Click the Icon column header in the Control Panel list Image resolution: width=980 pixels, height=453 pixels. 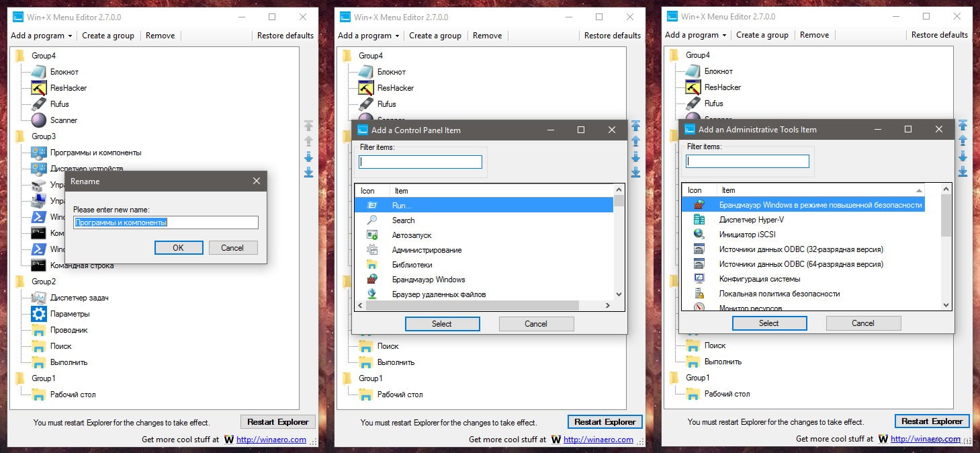point(372,191)
